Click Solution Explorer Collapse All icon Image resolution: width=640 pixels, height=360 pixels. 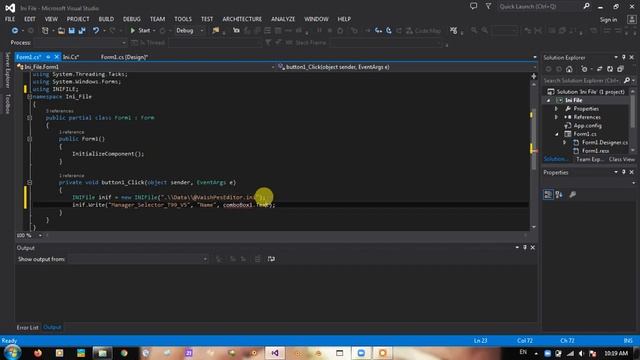click(620, 69)
